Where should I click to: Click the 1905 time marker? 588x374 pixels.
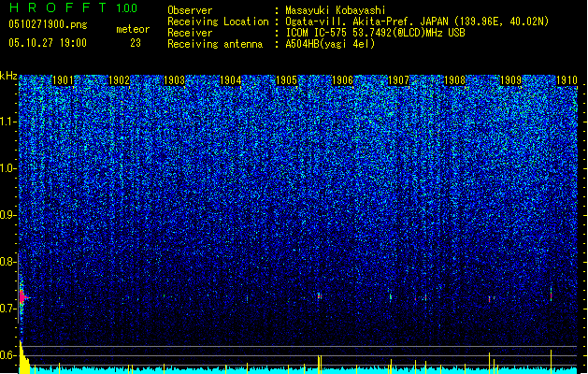click(x=286, y=80)
